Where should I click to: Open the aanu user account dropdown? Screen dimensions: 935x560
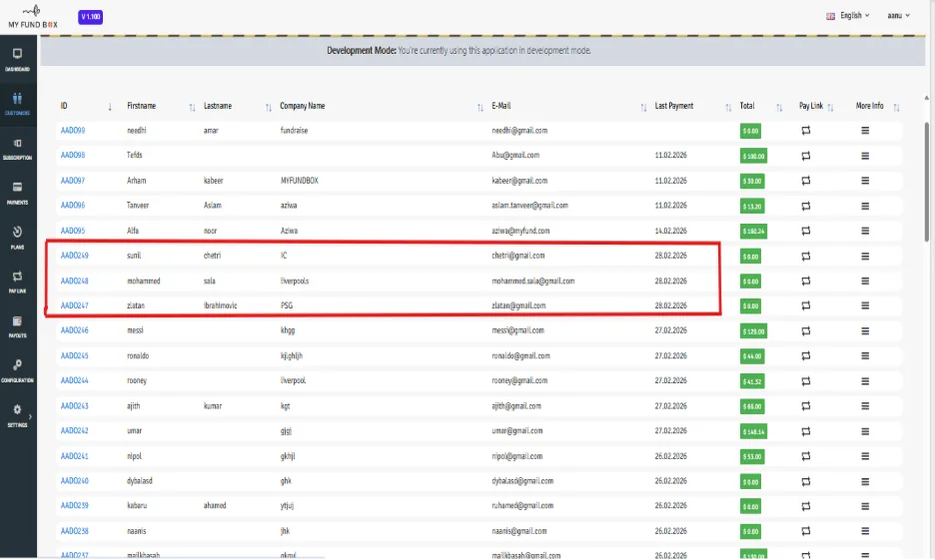click(x=898, y=16)
